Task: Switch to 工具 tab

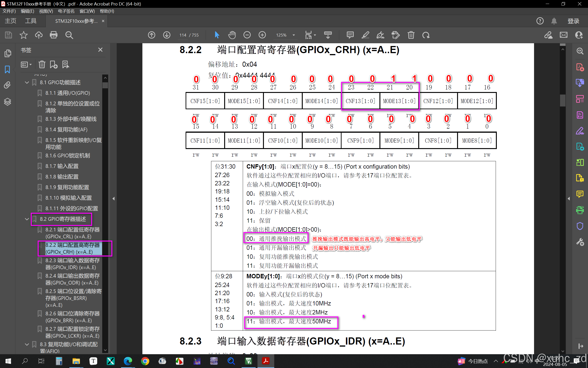Action: [31, 21]
